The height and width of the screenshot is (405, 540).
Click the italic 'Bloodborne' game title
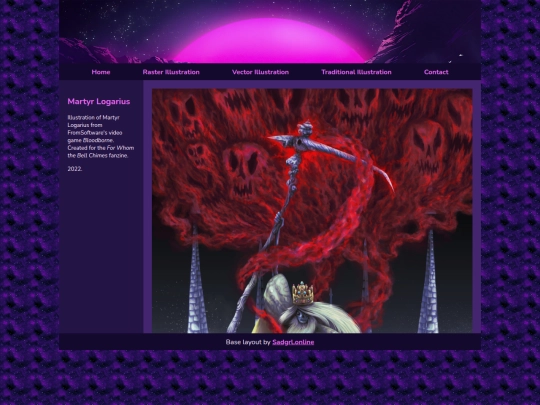click(x=98, y=140)
